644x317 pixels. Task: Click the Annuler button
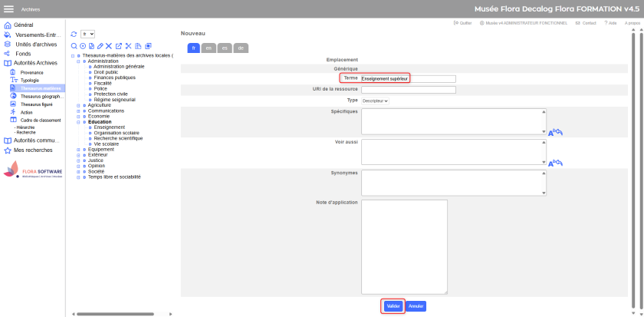[416, 305]
